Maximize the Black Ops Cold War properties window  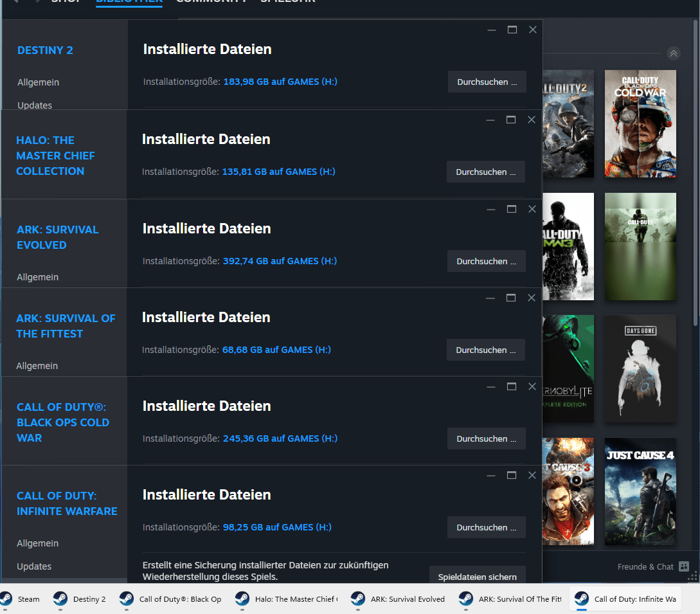[512, 386]
